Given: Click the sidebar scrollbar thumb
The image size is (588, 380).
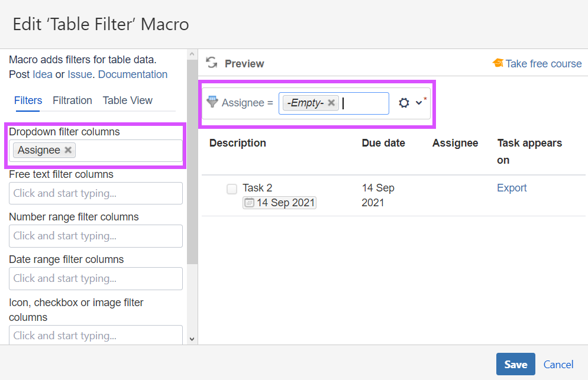Looking at the screenshot, I should coord(192,161).
